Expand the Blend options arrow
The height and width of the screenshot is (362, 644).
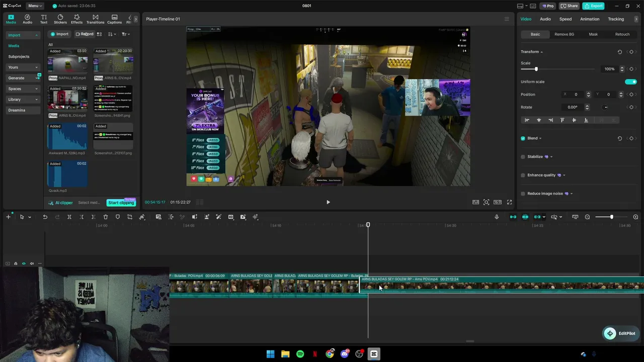[540, 138]
